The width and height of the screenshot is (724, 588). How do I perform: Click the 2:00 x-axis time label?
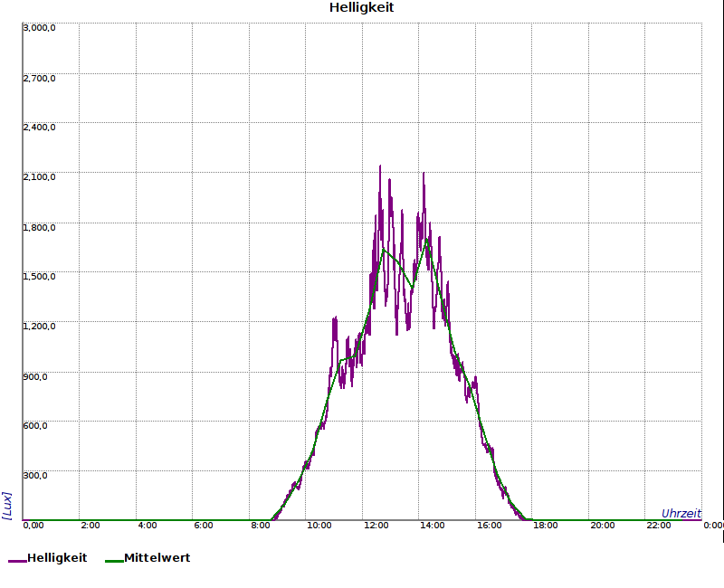[x=90, y=526]
